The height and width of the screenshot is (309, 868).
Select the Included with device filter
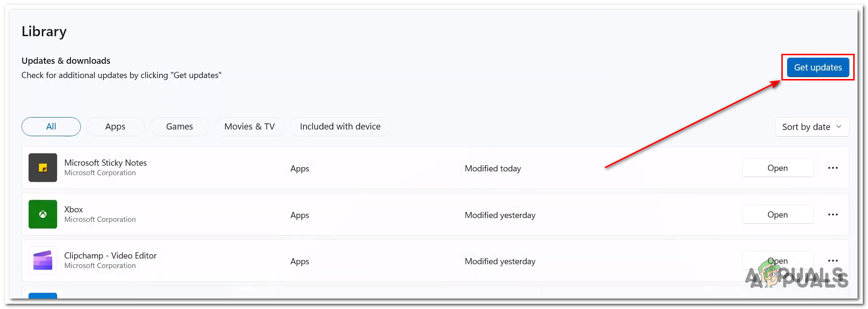(x=340, y=127)
